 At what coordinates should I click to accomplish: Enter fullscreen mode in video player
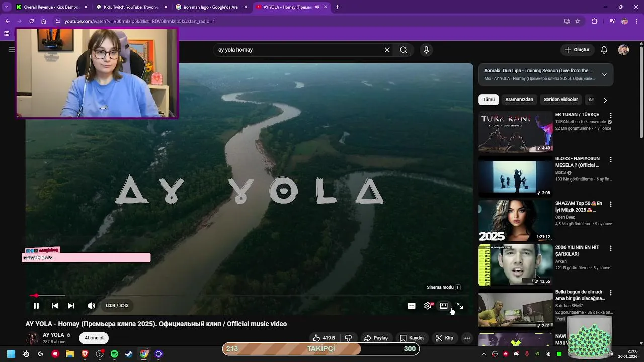tap(460, 306)
